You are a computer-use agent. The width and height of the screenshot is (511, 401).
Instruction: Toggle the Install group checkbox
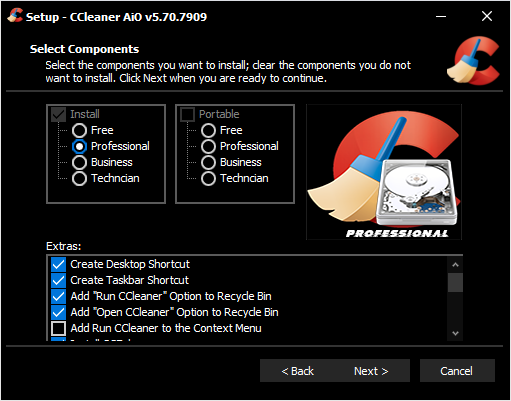point(58,114)
